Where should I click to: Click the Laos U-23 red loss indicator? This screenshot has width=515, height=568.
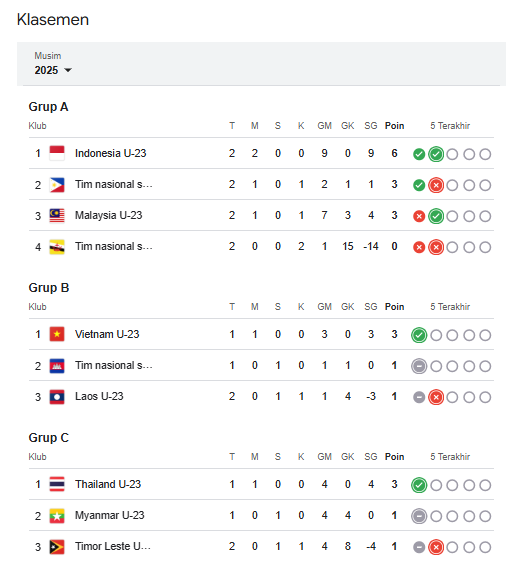(436, 397)
